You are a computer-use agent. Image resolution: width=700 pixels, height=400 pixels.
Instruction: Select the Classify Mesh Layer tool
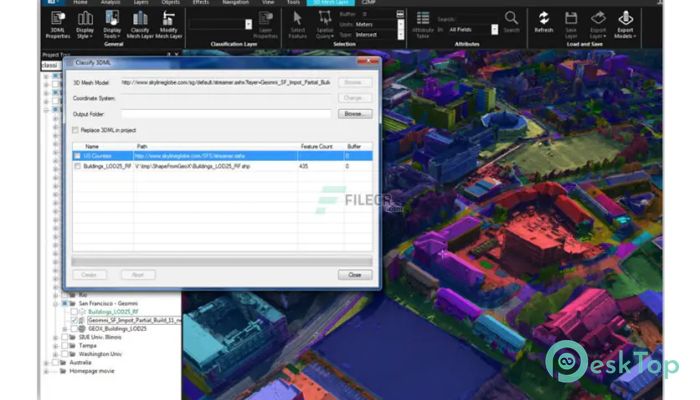[x=140, y=25]
